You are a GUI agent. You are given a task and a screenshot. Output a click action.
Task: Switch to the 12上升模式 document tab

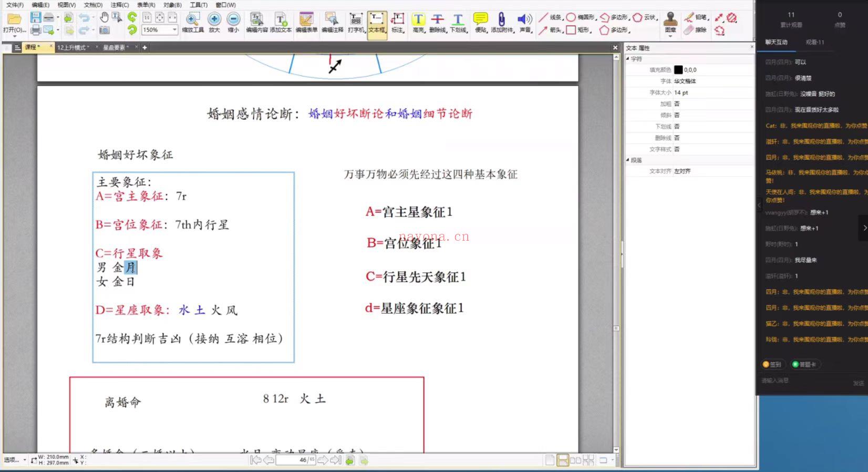coord(73,47)
